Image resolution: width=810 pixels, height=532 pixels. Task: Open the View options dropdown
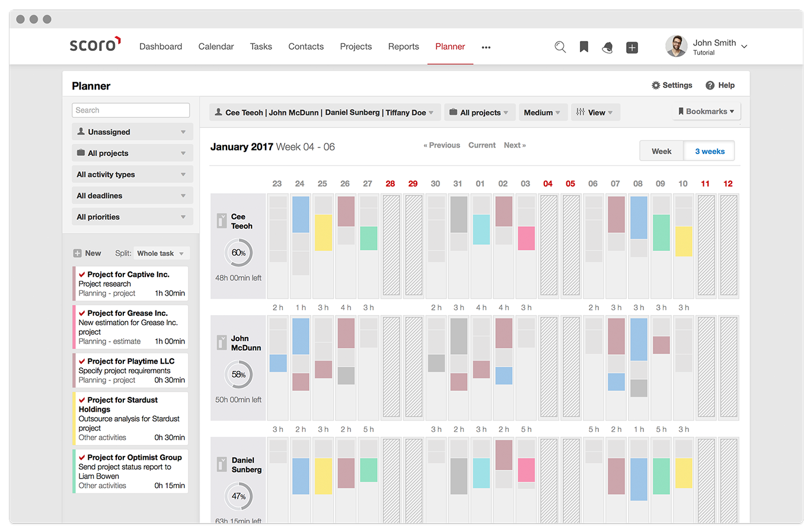pos(595,112)
